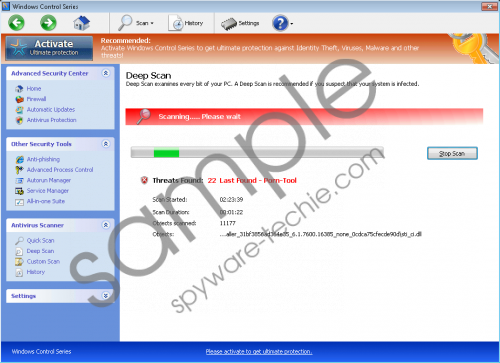Click the All-in-one Suite icon
The height and width of the screenshot is (363, 500).
coord(19,202)
